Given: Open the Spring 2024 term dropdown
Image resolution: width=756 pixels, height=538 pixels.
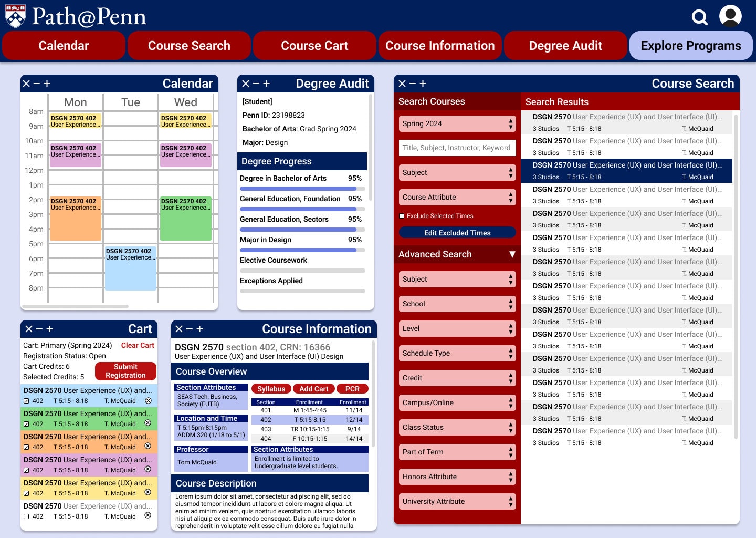Looking at the screenshot, I should (457, 123).
